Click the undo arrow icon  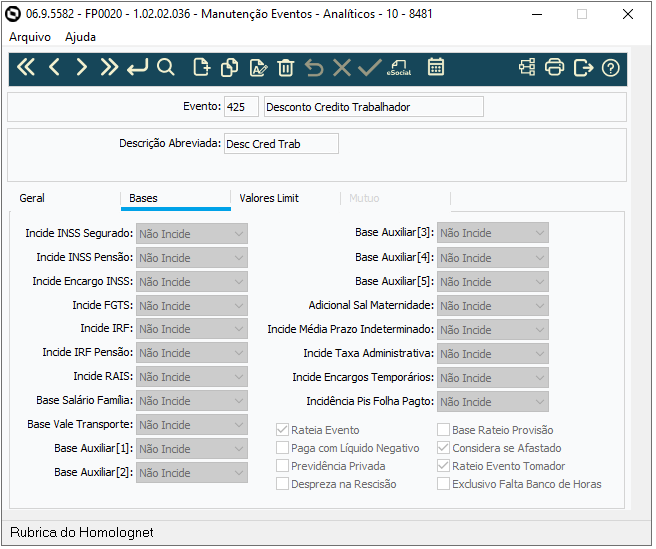[x=314, y=67]
